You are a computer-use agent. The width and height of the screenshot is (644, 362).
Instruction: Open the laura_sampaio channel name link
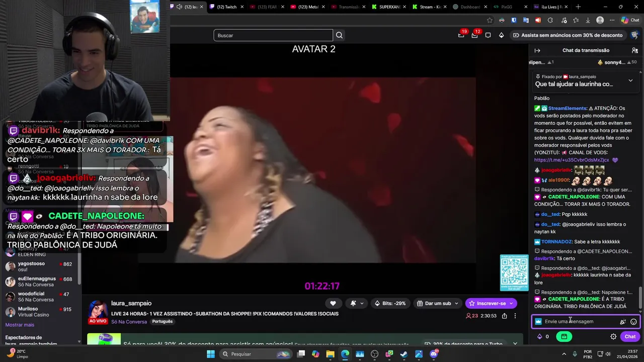[x=131, y=303]
